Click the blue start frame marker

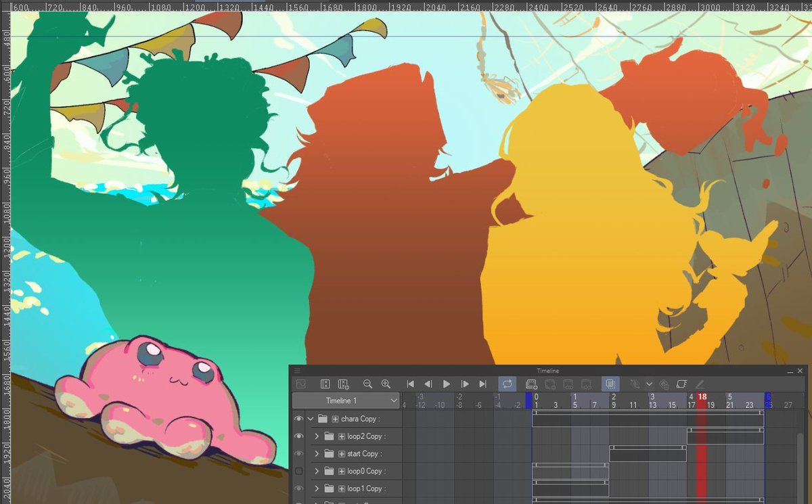point(528,400)
